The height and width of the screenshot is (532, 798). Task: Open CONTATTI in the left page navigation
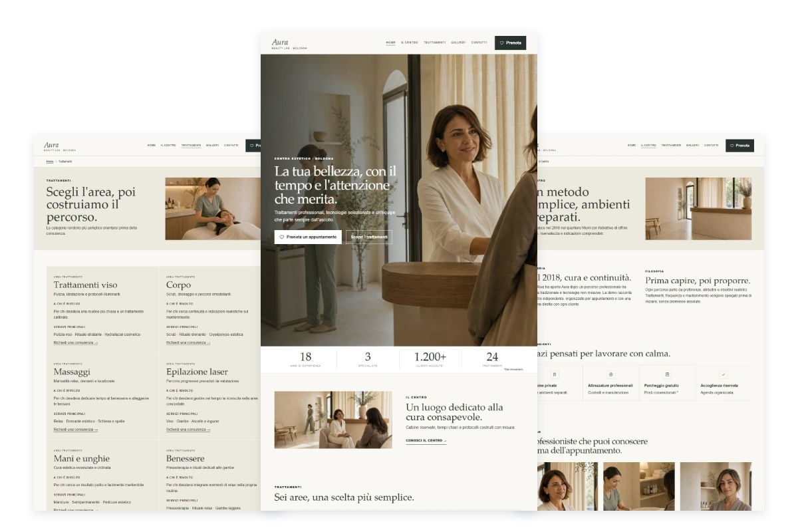click(231, 145)
